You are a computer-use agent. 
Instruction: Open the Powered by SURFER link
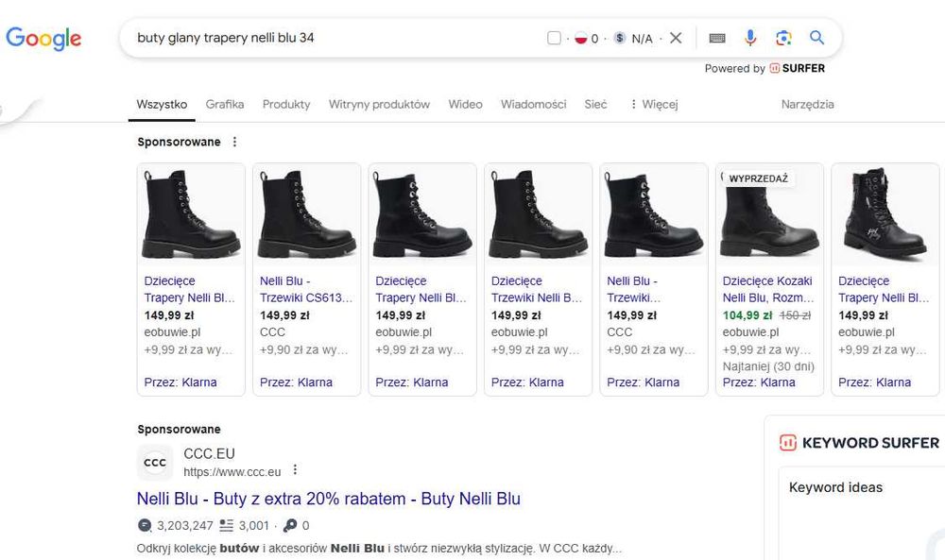[x=765, y=68]
